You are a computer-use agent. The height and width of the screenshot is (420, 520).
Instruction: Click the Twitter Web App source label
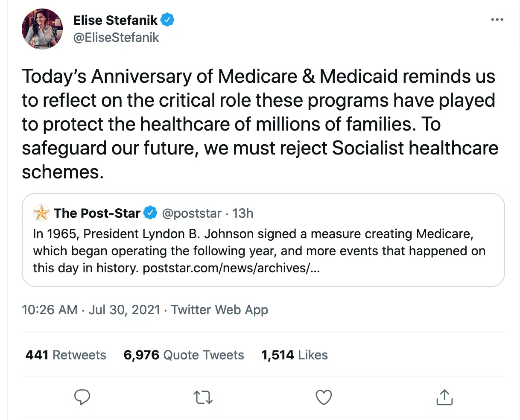pos(219,309)
